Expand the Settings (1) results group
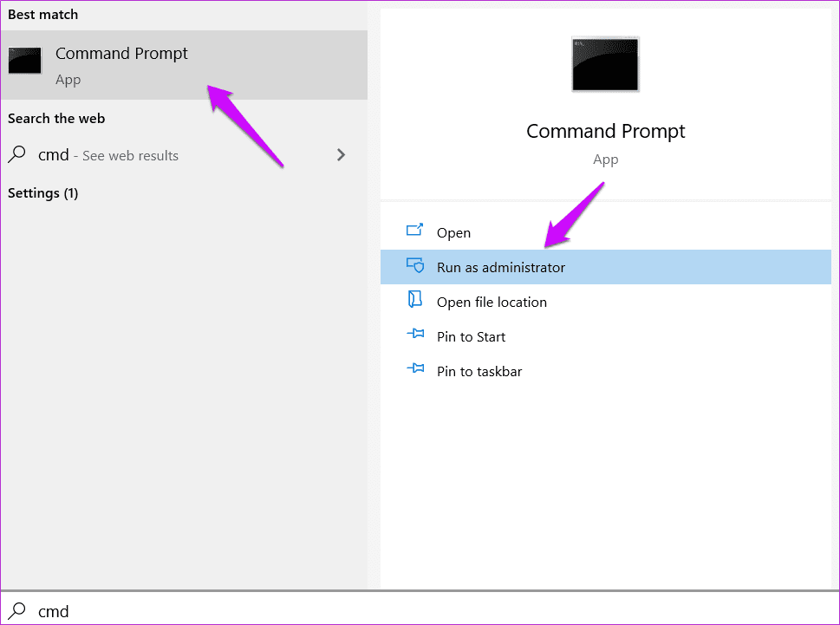The width and height of the screenshot is (840, 625). (42, 192)
